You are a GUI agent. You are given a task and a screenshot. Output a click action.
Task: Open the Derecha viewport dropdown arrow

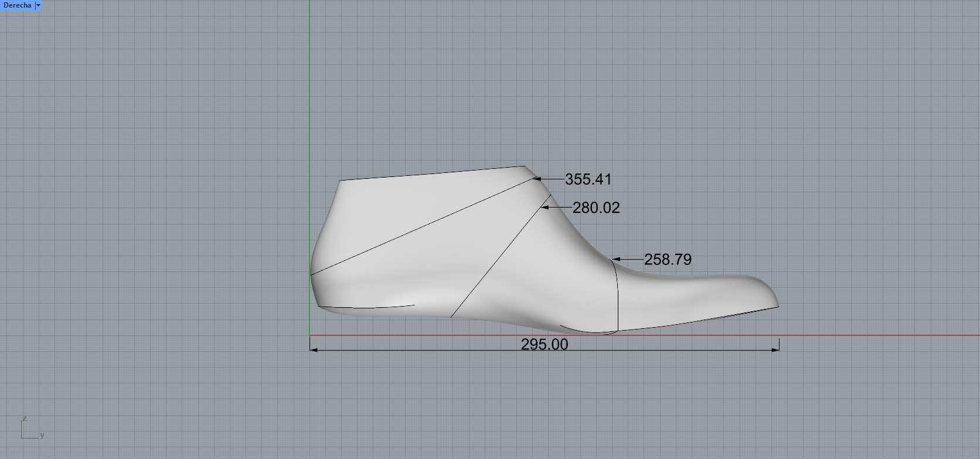(38, 5)
